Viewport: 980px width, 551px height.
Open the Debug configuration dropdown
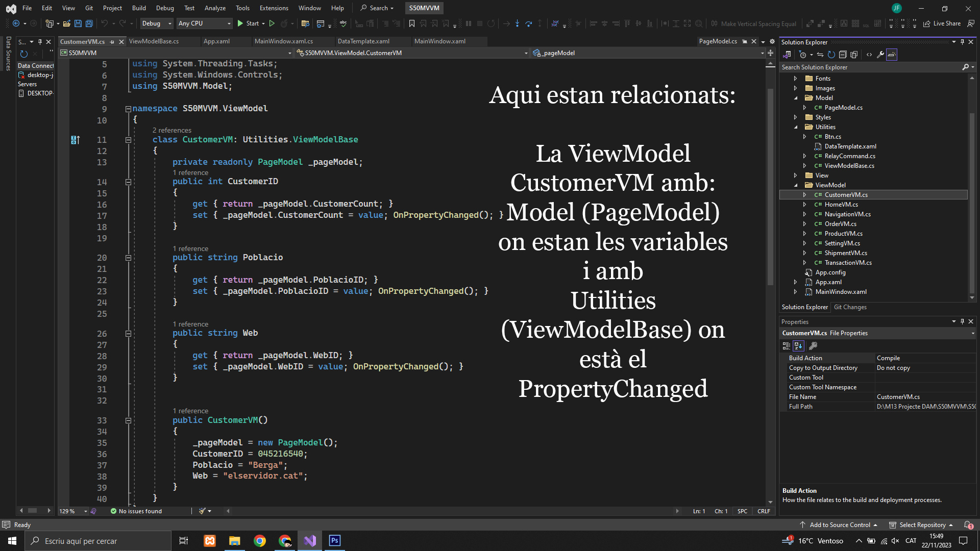pos(157,23)
